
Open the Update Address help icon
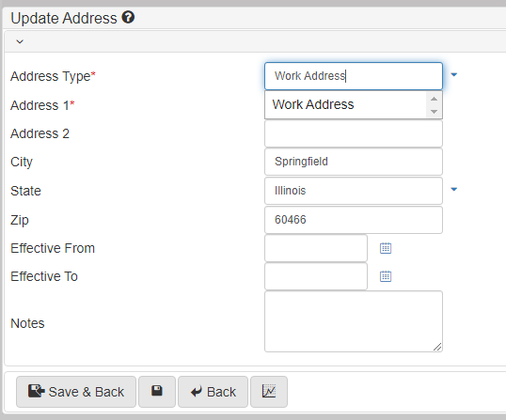tap(128, 18)
